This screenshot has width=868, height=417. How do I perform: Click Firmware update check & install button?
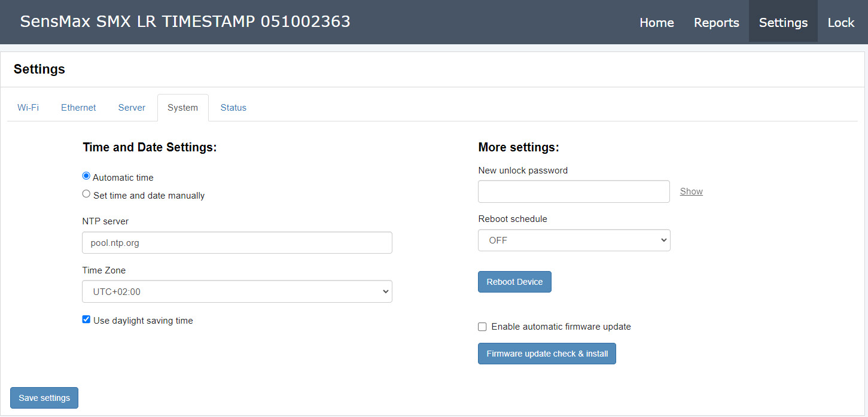pyautogui.click(x=547, y=354)
